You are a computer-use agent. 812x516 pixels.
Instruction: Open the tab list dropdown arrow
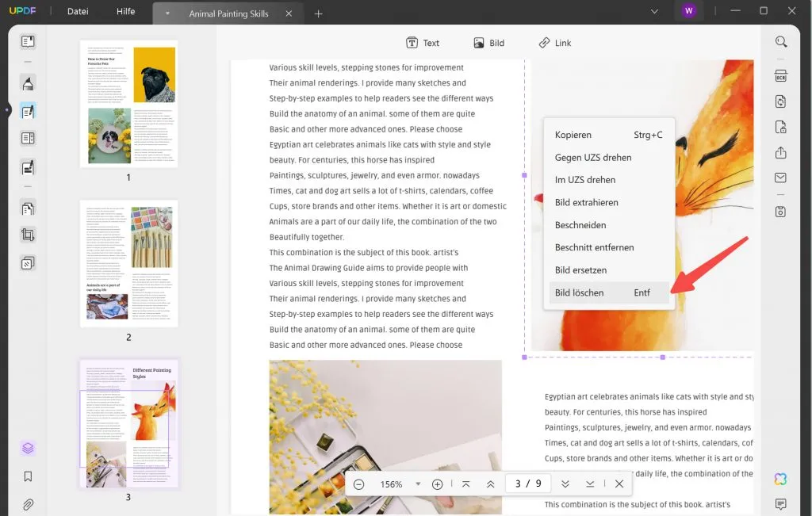coord(167,13)
